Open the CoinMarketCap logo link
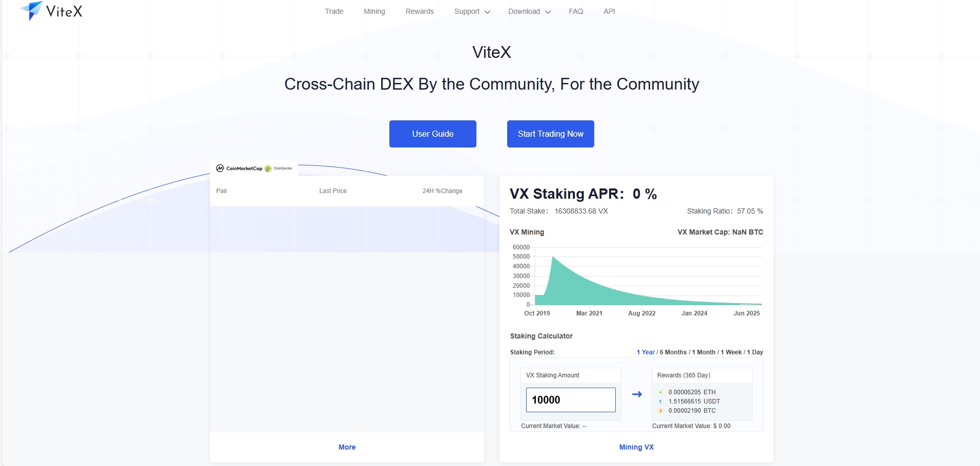 pos(239,168)
